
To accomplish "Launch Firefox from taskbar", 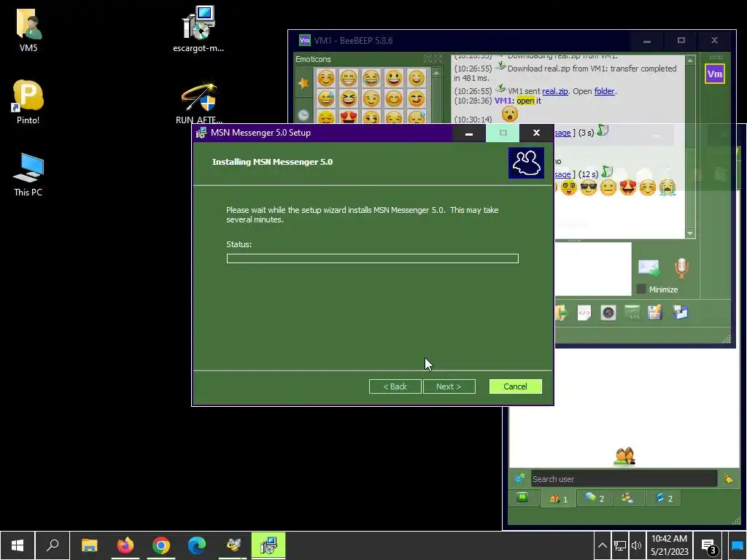I will (x=125, y=545).
